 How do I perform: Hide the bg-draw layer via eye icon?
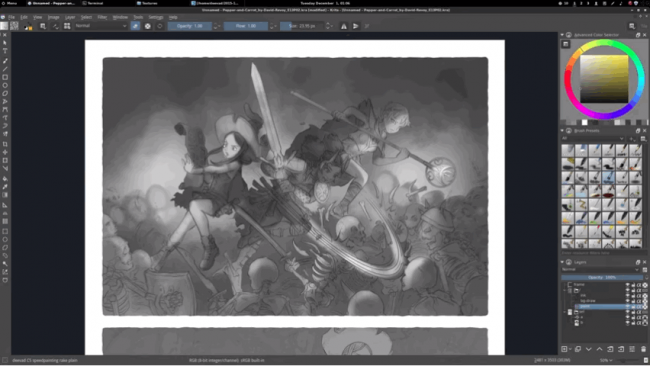(x=627, y=301)
